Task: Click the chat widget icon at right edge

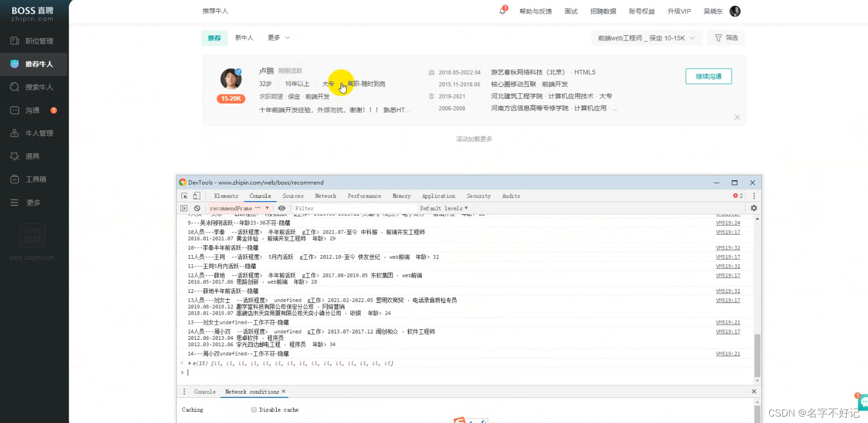Action: tap(863, 402)
